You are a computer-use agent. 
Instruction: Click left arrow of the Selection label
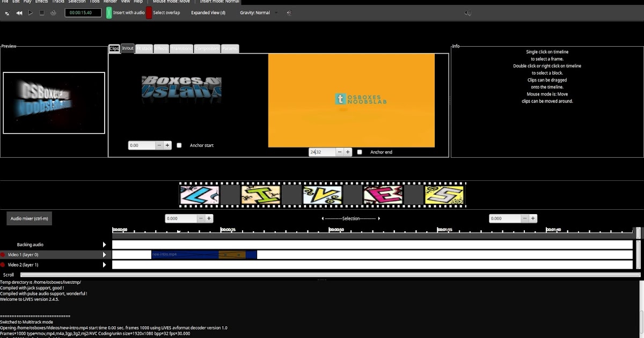pyautogui.click(x=323, y=219)
